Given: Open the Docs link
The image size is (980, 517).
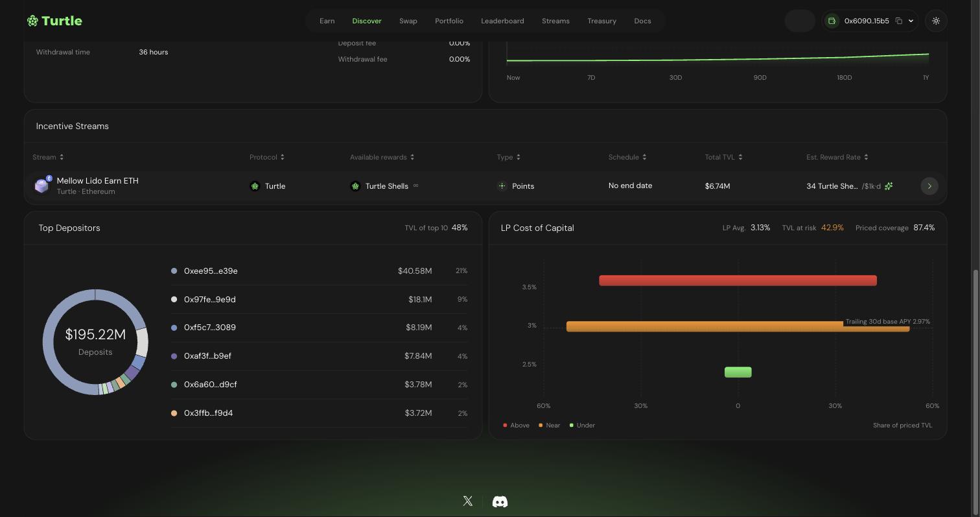Looking at the screenshot, I should 642,21.
